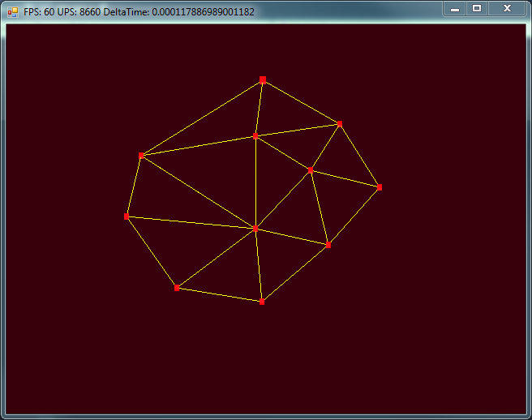Minimize the simulation window
The height and width of the screenshot is (420, 532).
pos(455,8)
